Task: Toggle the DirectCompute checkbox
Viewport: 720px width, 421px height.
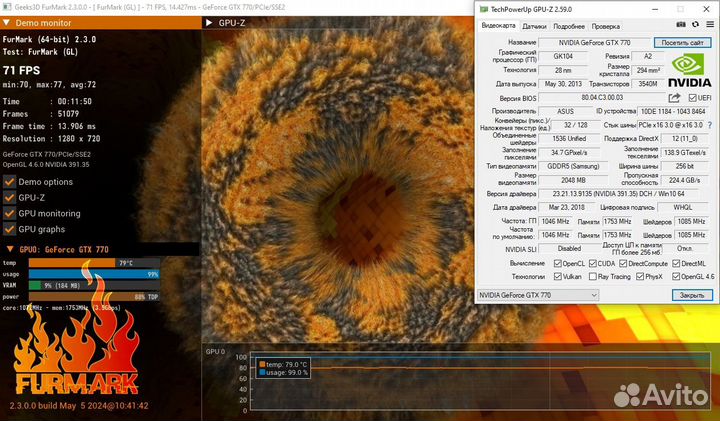Action: (623, 264)
